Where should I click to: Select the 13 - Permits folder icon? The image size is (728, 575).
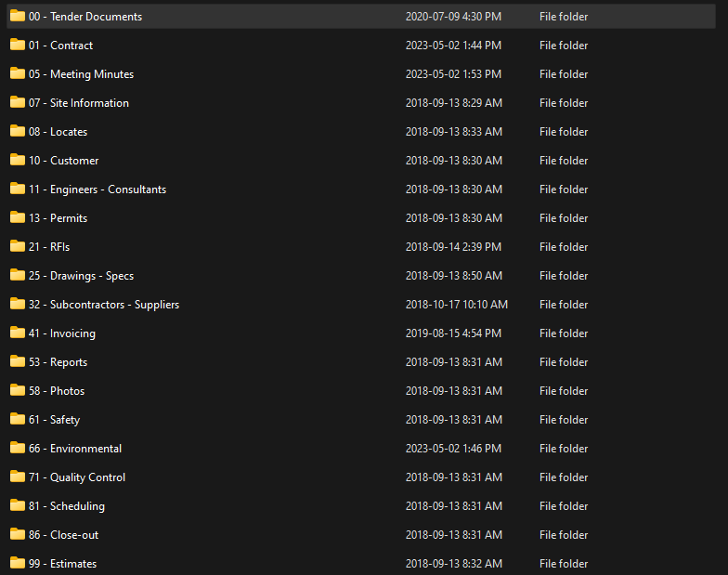(x=18, y=217)
